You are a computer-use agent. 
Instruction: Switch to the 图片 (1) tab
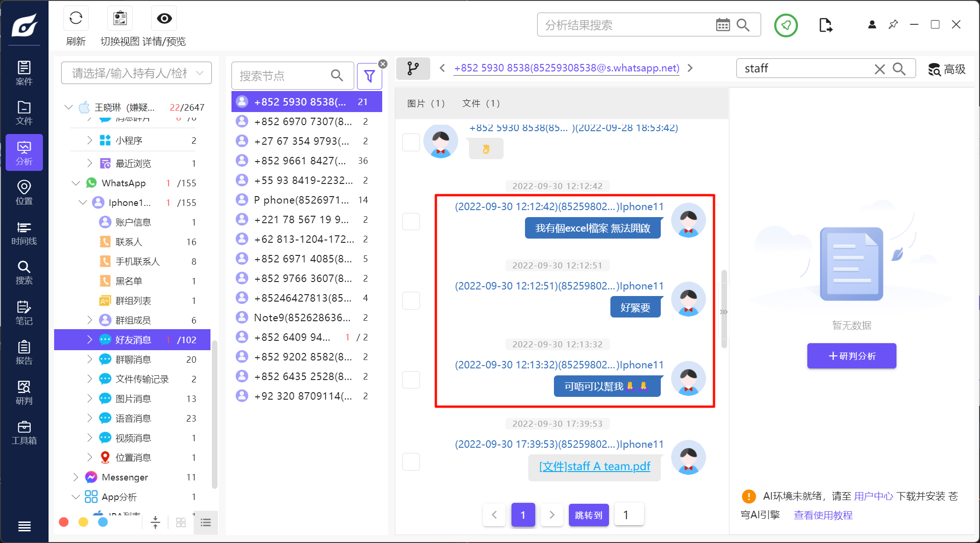tap(426, 103)
